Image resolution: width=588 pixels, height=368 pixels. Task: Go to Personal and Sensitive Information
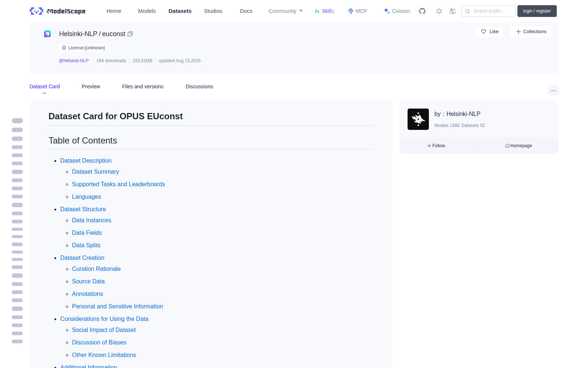pyautogui.click(x=118, y=307)
